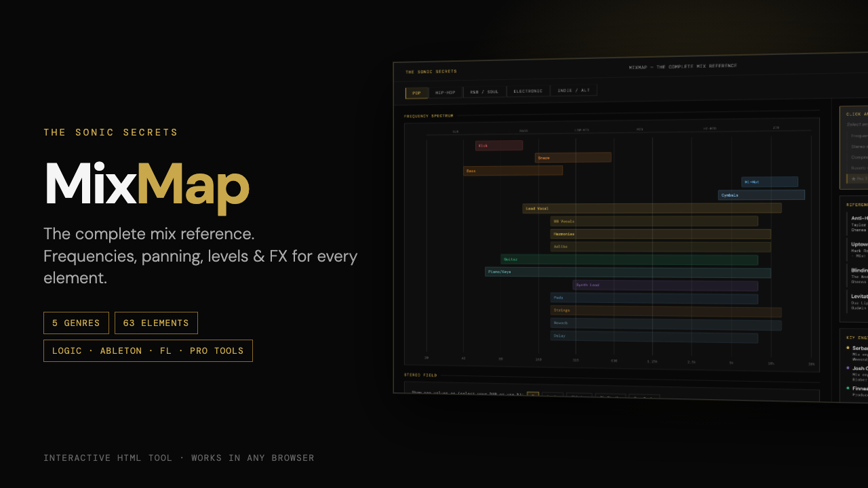Select the Pads frequency bar
This screenshot has height=488, width=868.
coord(654,298)
